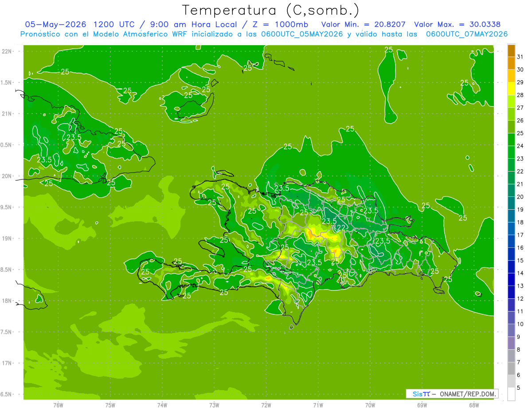Click the Valor Max. = 30.0338 text

pos(457,24)
